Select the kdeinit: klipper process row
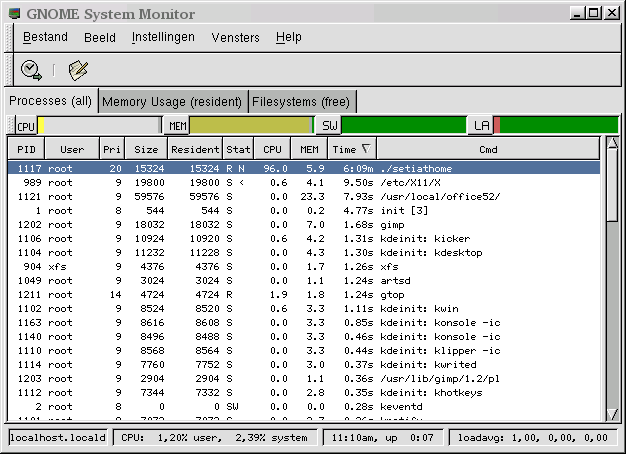This screenshot has height=454, width=626. pyautogui.click(x=304, y=350)
